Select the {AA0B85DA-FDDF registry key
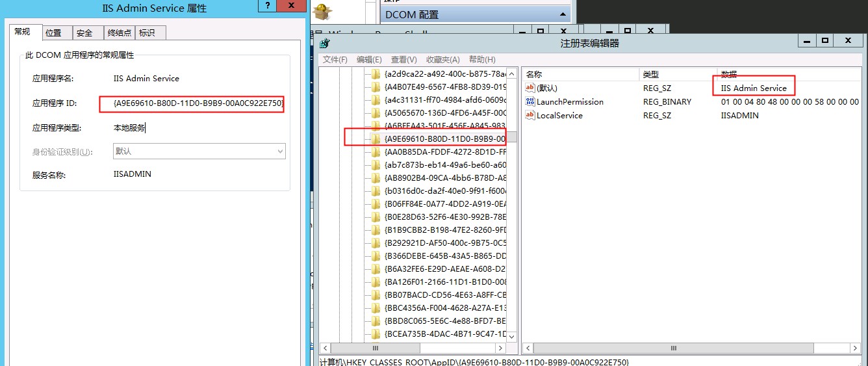This screenshot has height=366, width=868. click(444, 151)
